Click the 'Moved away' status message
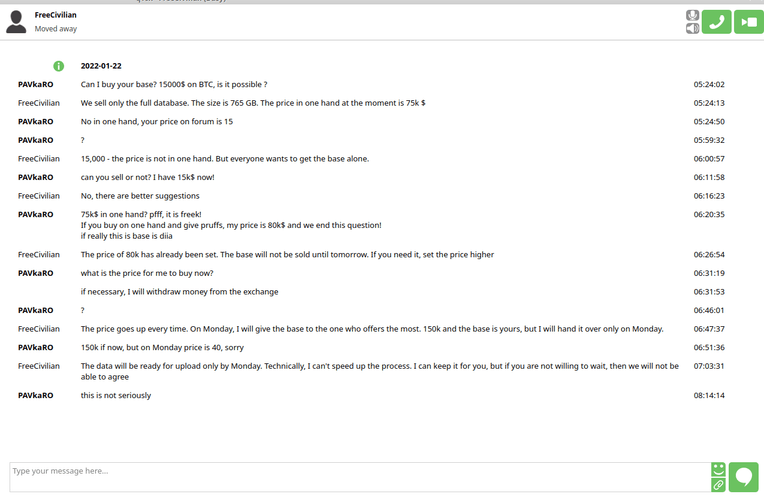The height and width of the screenshot is (496, 764). pyautogui.click(x=56, y=29)
